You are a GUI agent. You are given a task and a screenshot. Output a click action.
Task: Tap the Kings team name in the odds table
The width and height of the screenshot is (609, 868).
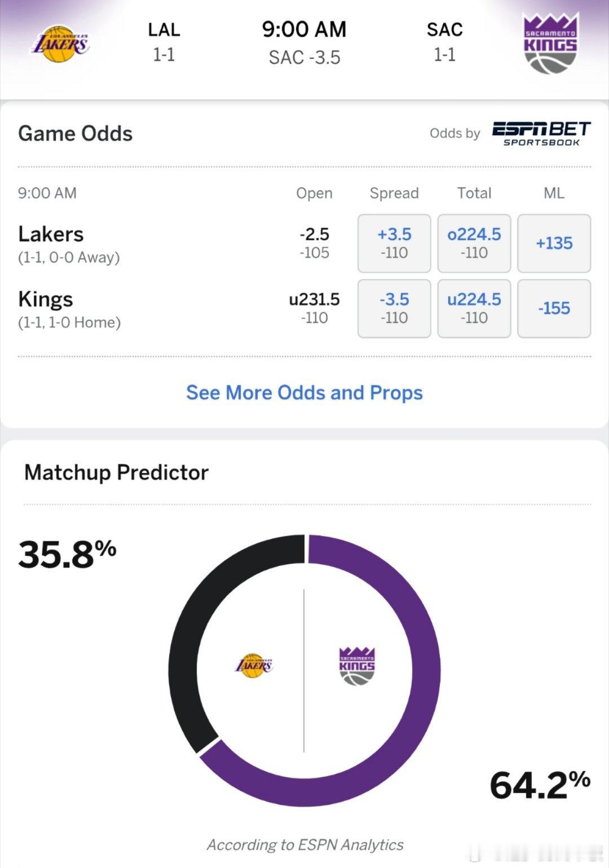pos(46,299)
